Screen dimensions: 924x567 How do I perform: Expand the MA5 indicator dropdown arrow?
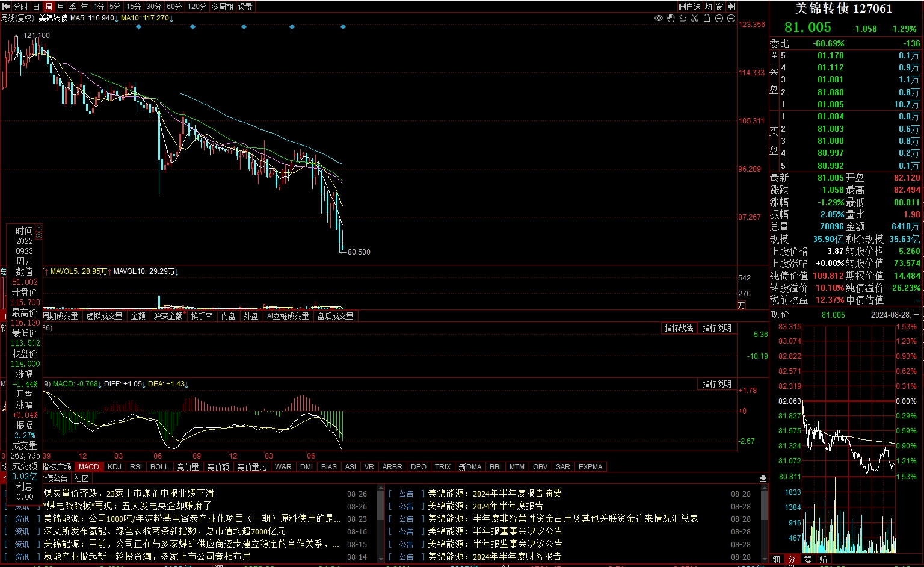[x=117, y=19]
